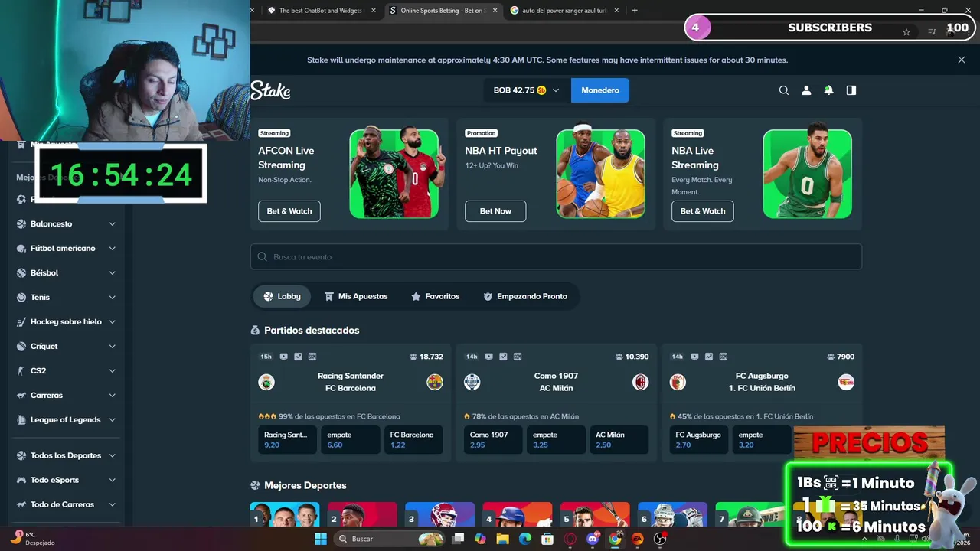Select the Empezando Pronto tab
The height and width of the screenshot is (551, 980).
(524, 296)
